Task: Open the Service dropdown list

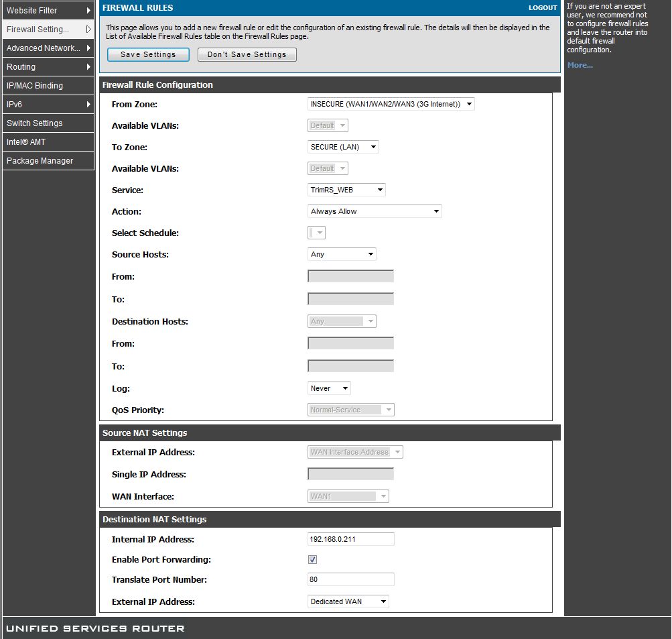Action: coord(346,190)
